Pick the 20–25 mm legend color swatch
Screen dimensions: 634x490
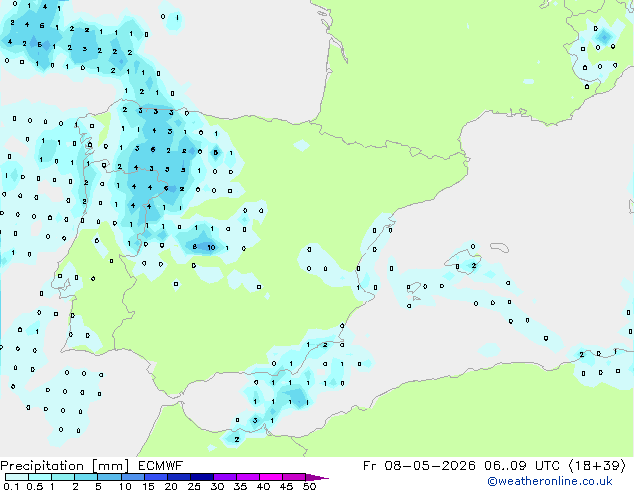tap(179, 477)
